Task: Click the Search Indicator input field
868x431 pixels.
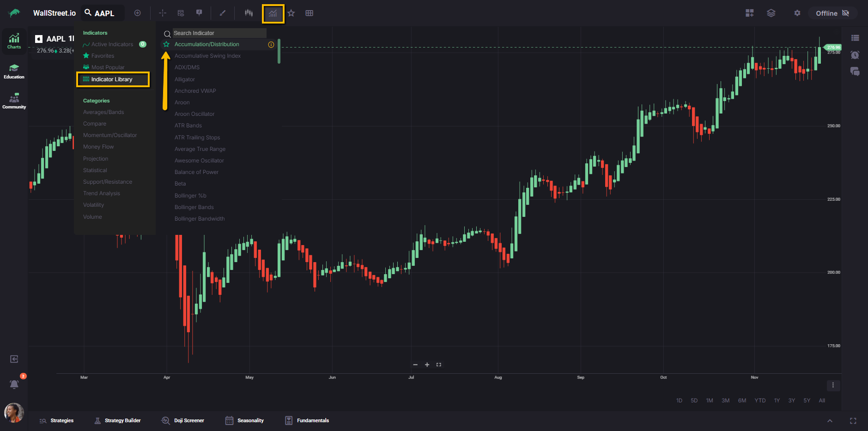Action: point(219,33)
